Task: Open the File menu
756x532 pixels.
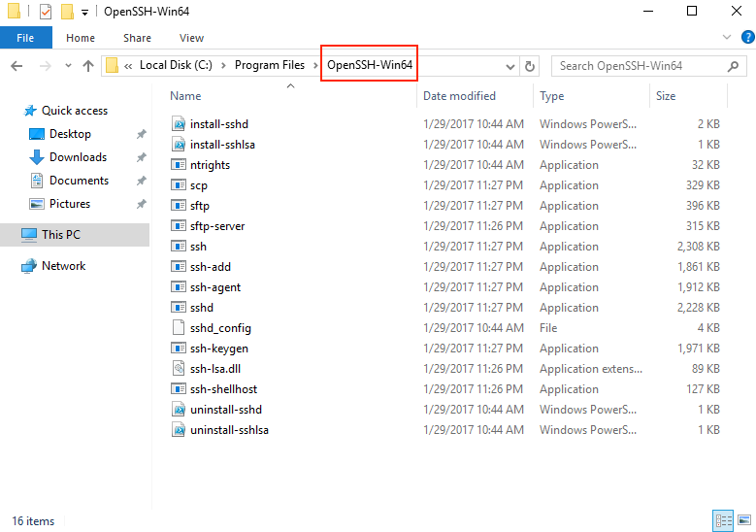Action: click(25, 38)
